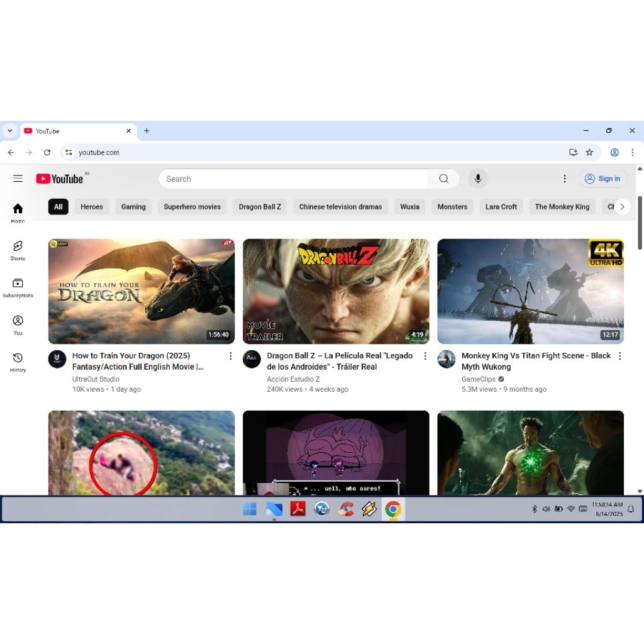Go back in browser
This screenshot has width=644, height=644.
pos(11,152)
